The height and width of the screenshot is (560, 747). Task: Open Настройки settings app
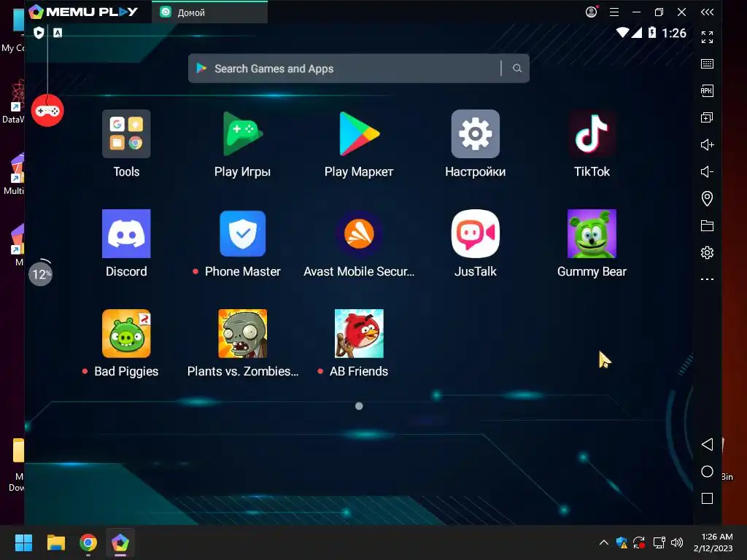(x=476, y=134)
